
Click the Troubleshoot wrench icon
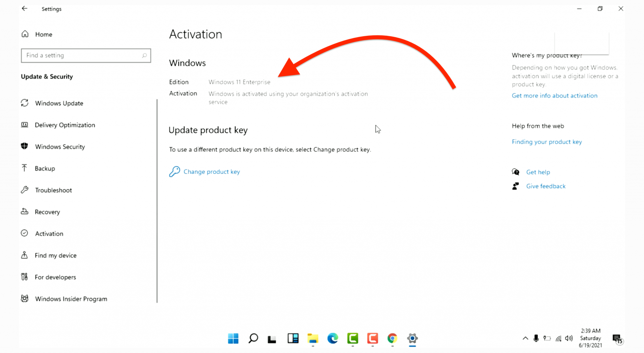pos(25,190)
